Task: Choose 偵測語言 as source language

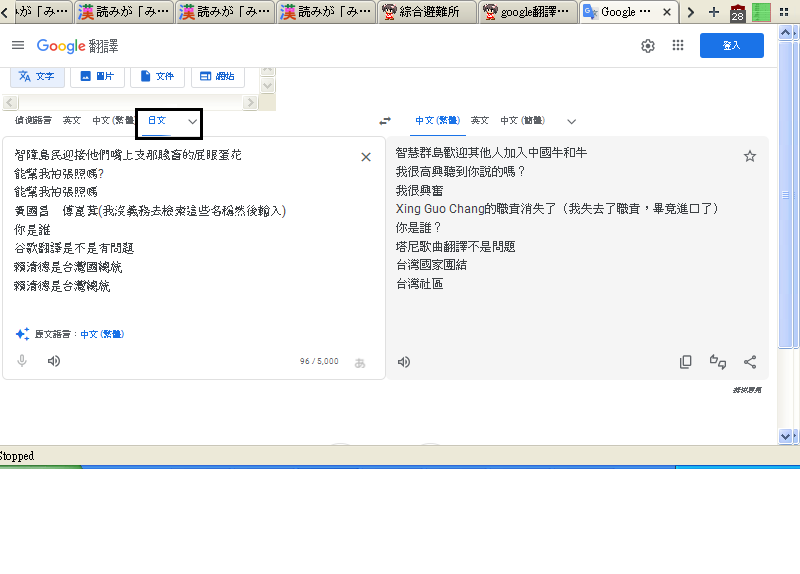Action: coord(33,120)
